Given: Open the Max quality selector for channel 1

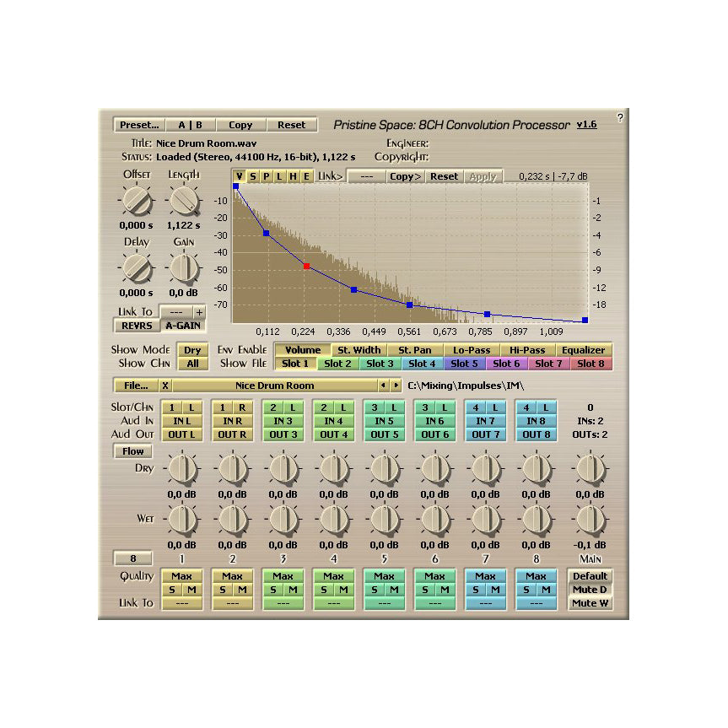Looking at the screenshot, I should pos(181,576).
